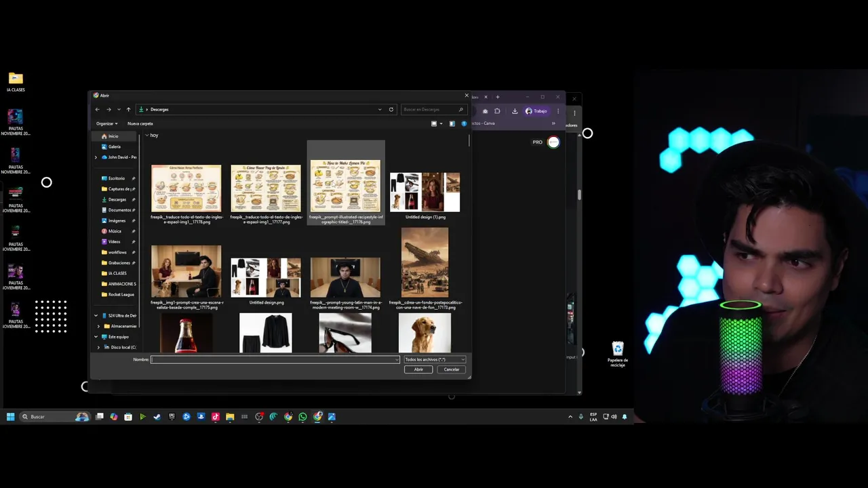Open the Todos los archivos filter dropdown

[434, 359]
